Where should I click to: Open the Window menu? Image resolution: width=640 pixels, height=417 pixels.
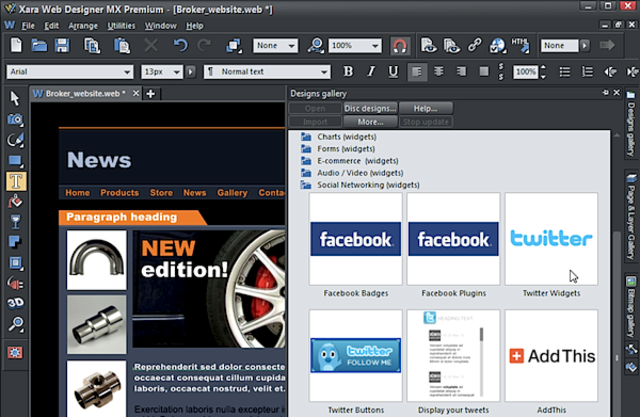click(x=160, y=26)
